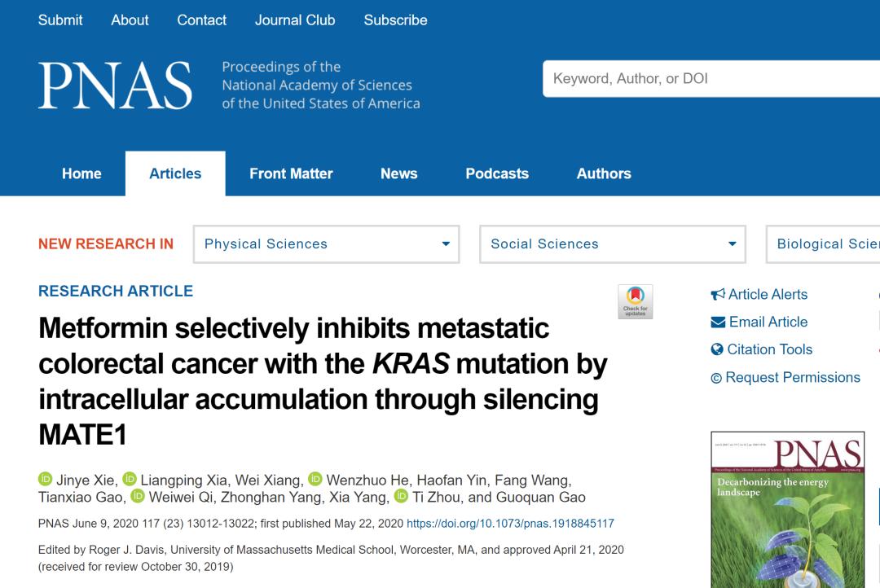The image size is (880, 588).
Task: Click Weiwei Qi's ORCID icon
Action: click(x=137, y=497)
